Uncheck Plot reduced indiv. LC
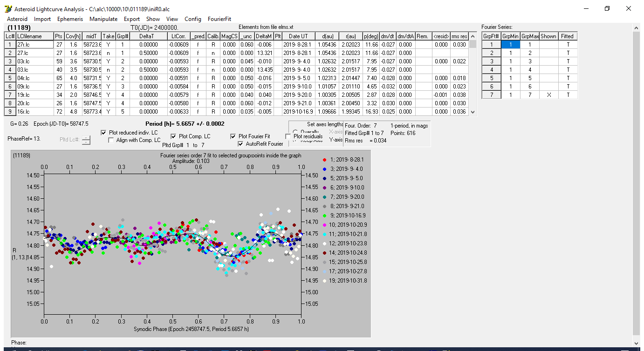 click(x=103, y=133)
